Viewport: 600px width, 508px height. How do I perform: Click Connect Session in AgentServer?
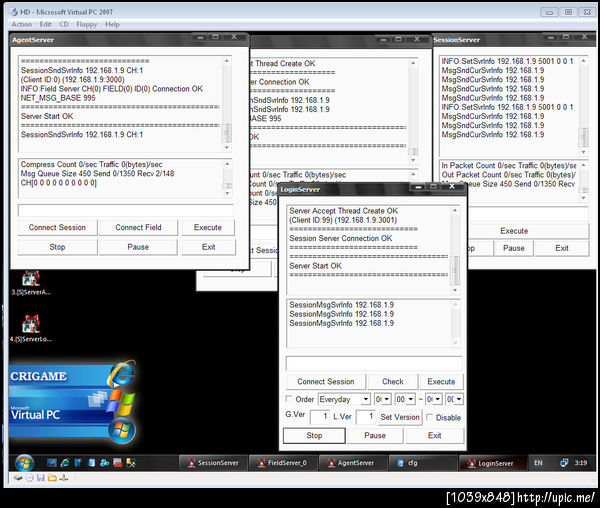pyautogui.click(x=57, y=228)
